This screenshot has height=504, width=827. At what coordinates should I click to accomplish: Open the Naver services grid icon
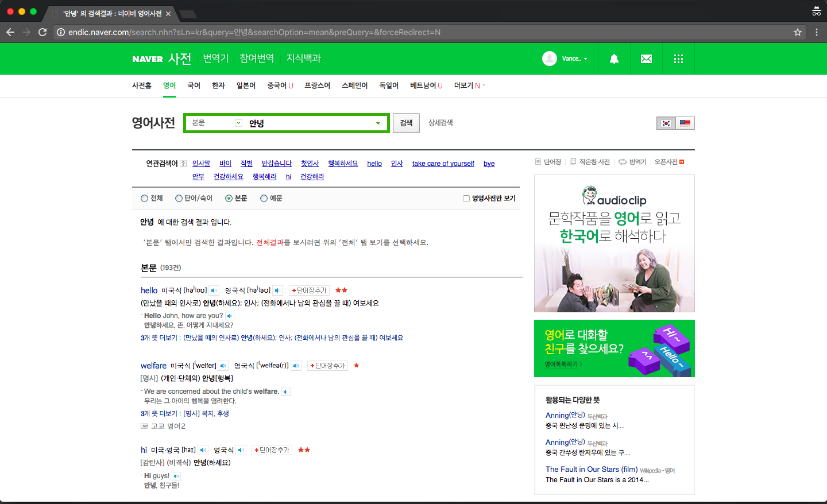[x=678, y=59]
